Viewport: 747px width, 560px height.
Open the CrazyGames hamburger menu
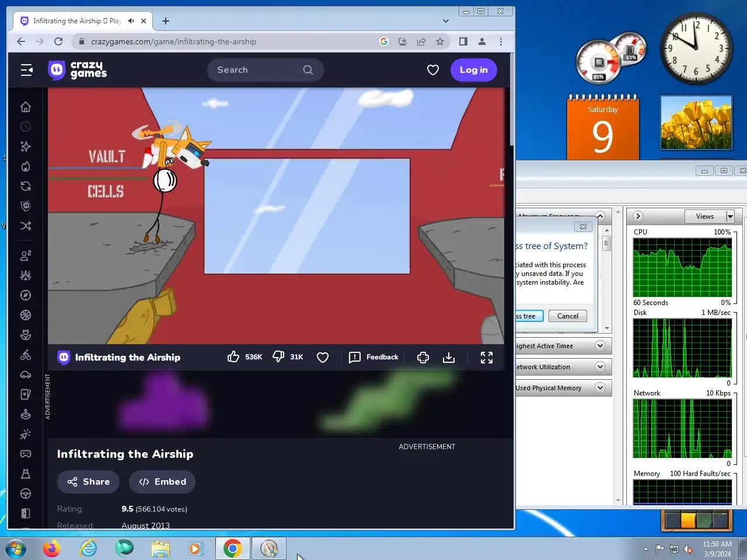tap(27, 70)
